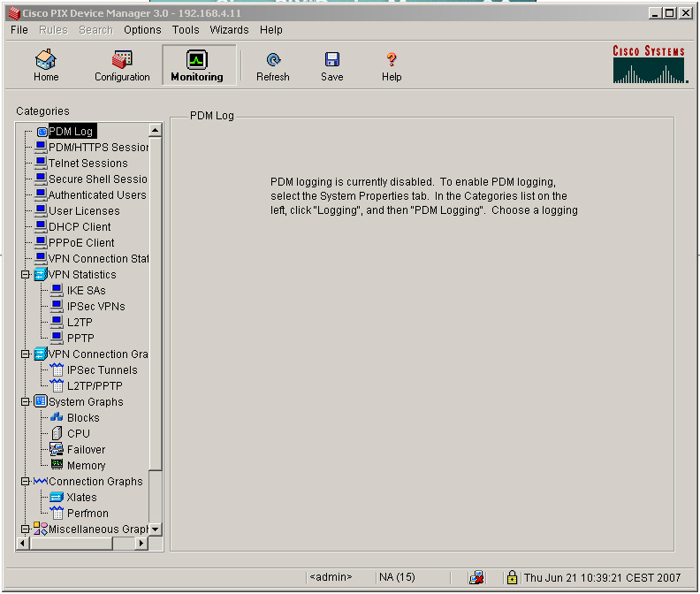The image size is (700, 594).
Task: Click the categories scroll down arrow
Action: [155, 529]
